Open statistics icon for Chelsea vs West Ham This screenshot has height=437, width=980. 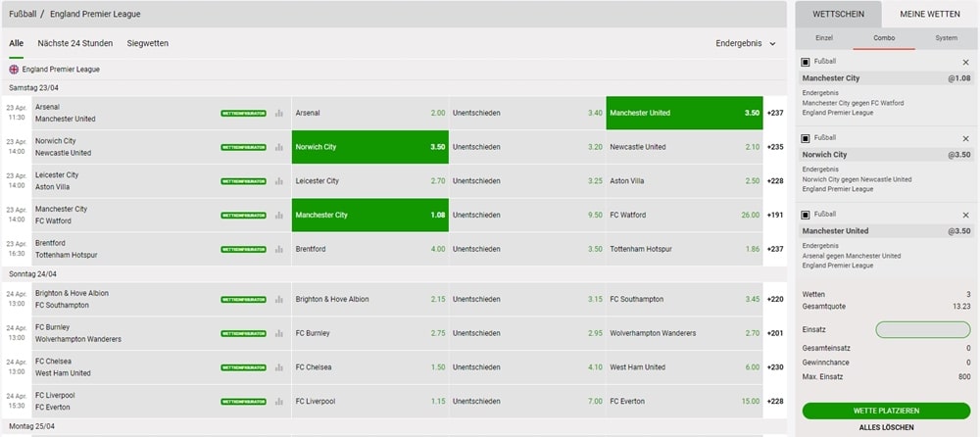point(278,367)
